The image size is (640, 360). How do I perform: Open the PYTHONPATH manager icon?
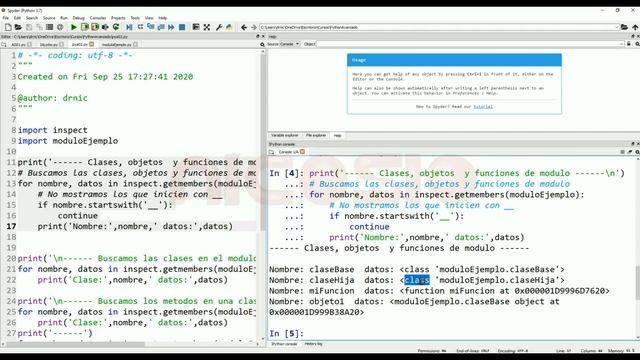pos(229,27)
